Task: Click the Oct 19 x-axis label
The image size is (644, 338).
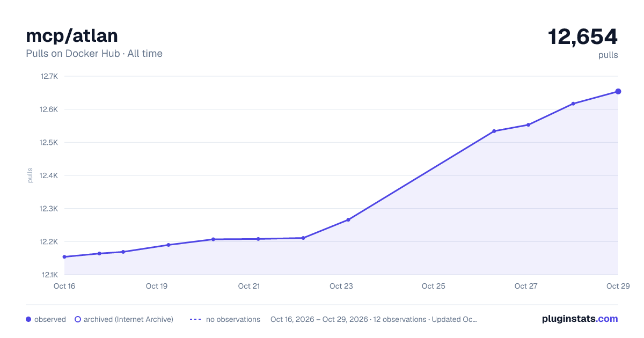Action: click(157, 286)
